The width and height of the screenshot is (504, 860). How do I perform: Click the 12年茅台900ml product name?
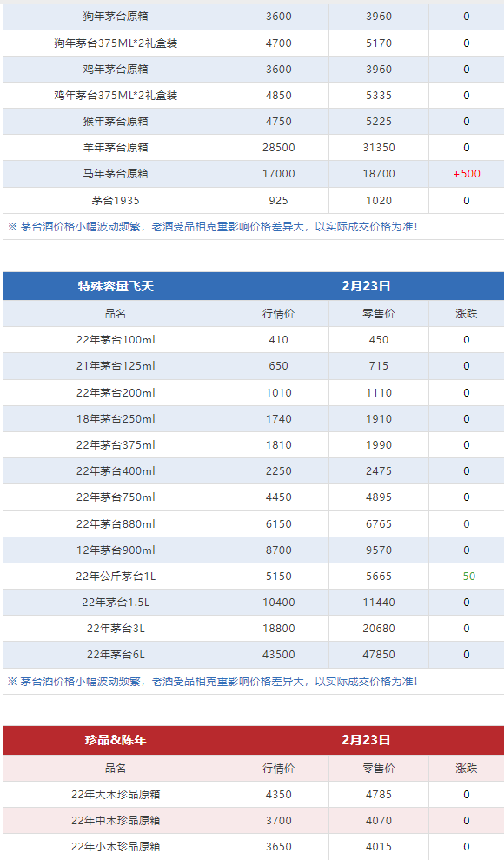[x=116, y=550]
